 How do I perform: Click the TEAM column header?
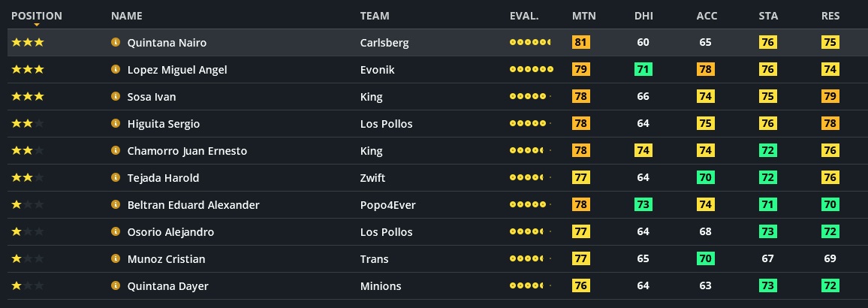375,16
